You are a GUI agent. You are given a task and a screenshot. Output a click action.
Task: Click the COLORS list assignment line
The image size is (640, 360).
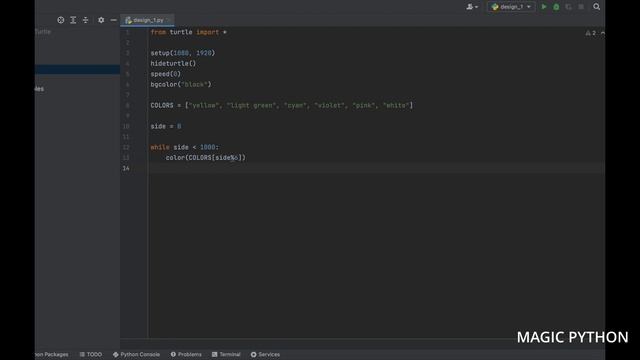click(x=282, y=105)
